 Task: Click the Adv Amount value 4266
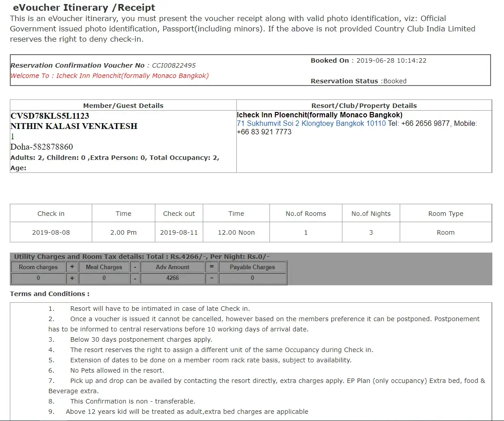173,278
